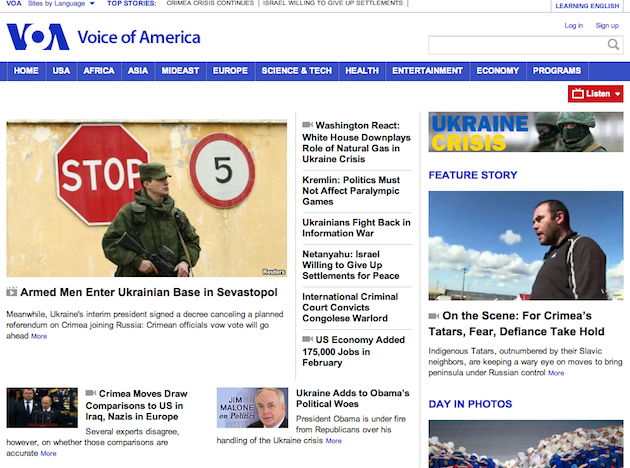Click the Log in link
Screen dimensions: 630x468
574,26
